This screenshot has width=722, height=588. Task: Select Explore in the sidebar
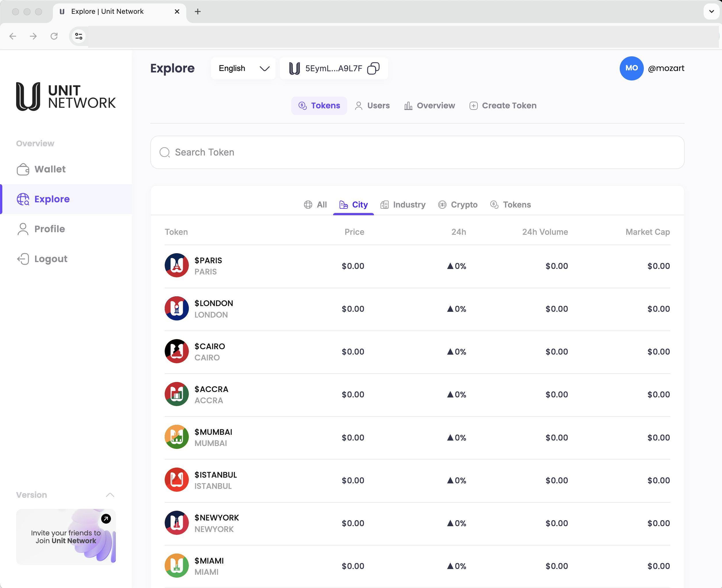pos(66,199)
